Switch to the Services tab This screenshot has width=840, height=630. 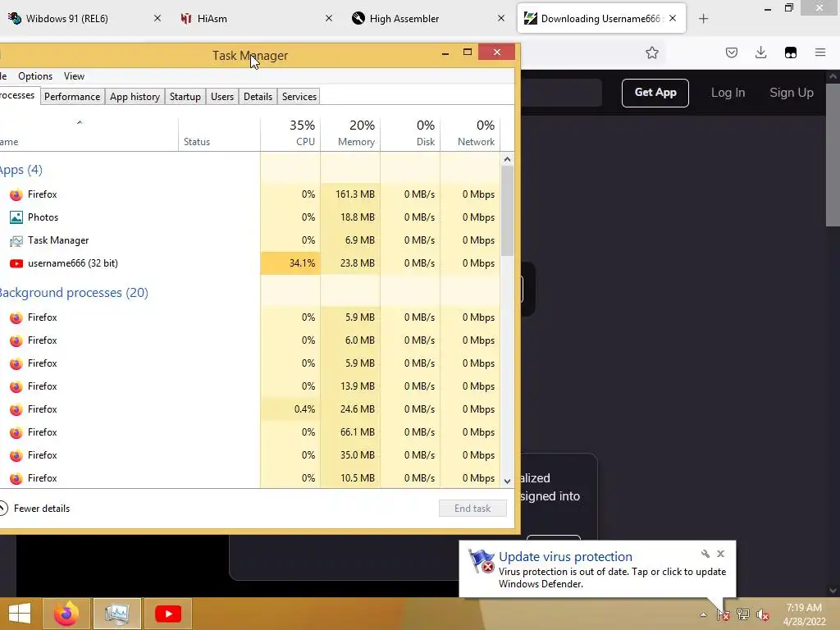pos(299,97)
